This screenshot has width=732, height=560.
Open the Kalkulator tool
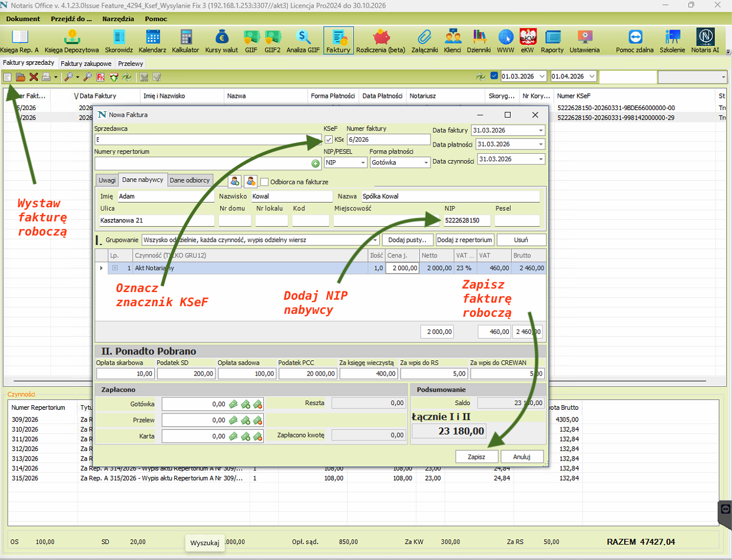[186, 41]
